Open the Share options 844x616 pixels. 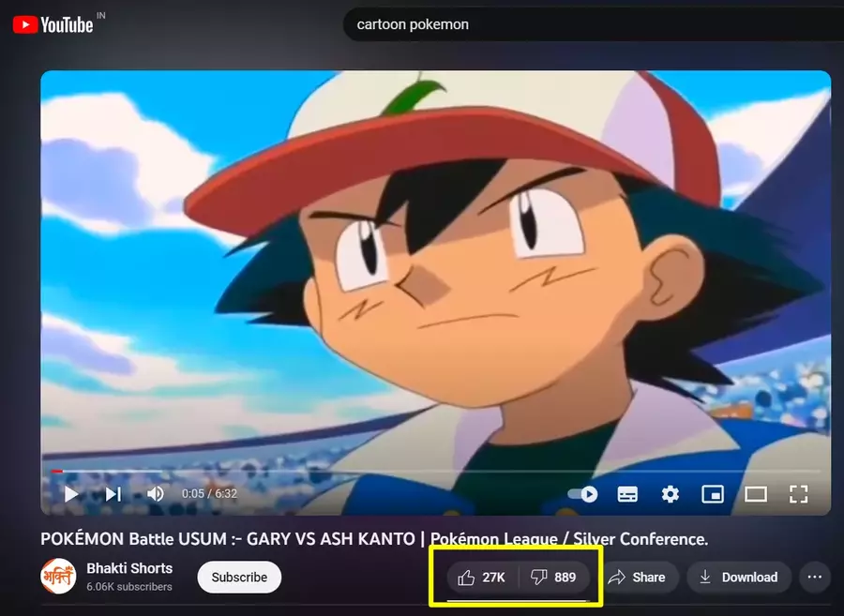tap(641, 578)
